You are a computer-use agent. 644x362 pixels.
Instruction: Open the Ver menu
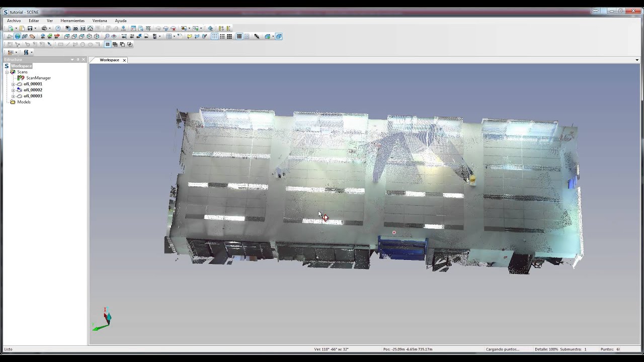tap(50, 21)
